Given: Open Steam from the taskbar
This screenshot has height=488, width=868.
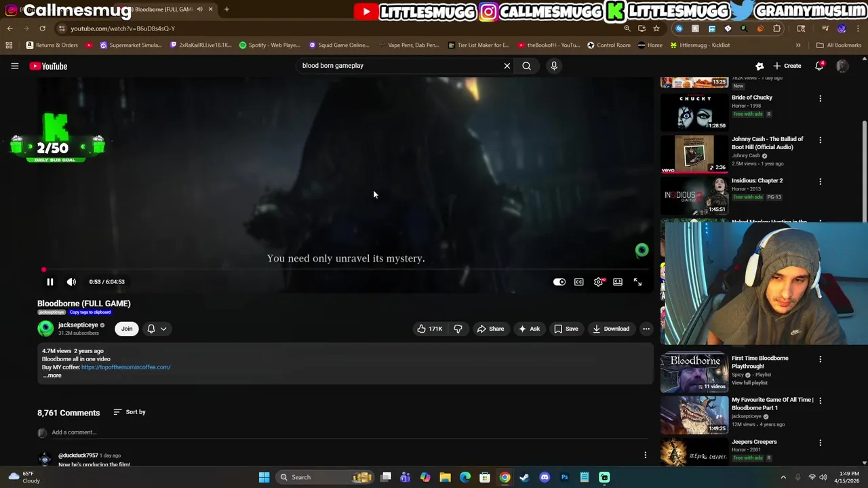Looking at the screenshot, I should [x=524, y=477].
